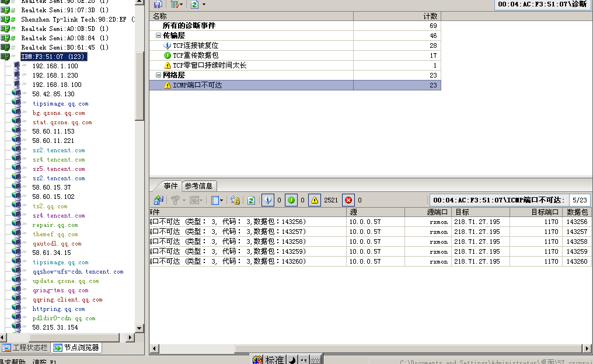The image size is (593, 364).
Task: Select the TCP零窗口持续时间太长 row
Action: coord(295,65)
